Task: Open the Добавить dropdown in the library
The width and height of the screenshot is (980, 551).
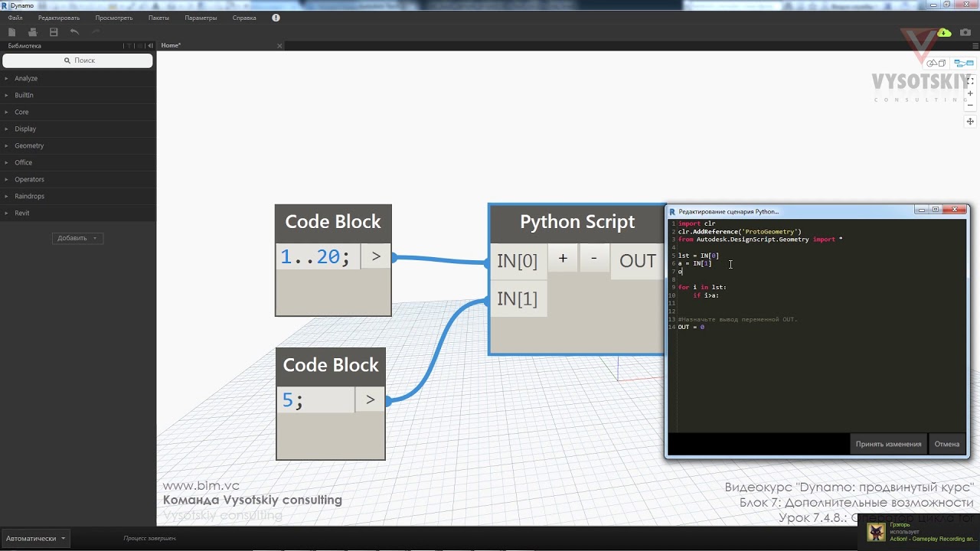Action: pyautogui.click(x=77, y=238)
